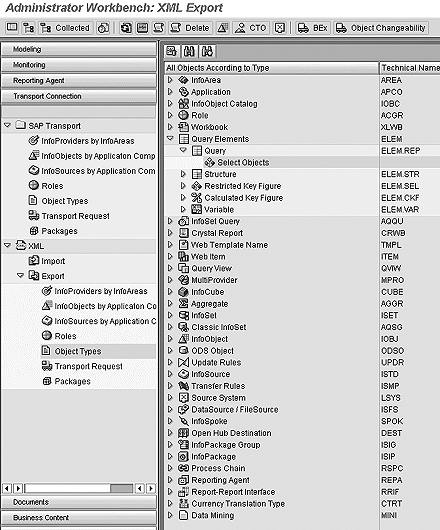Image resolution: width=440 pixels, height=530 pixels.
Task: Click the Workbook icon
Action: (183, 127)
